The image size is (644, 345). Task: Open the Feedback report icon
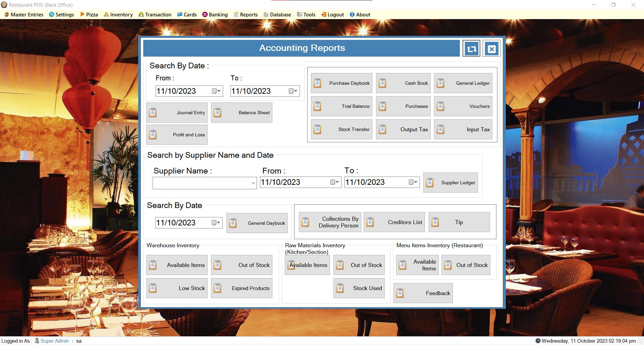(400, 293)
